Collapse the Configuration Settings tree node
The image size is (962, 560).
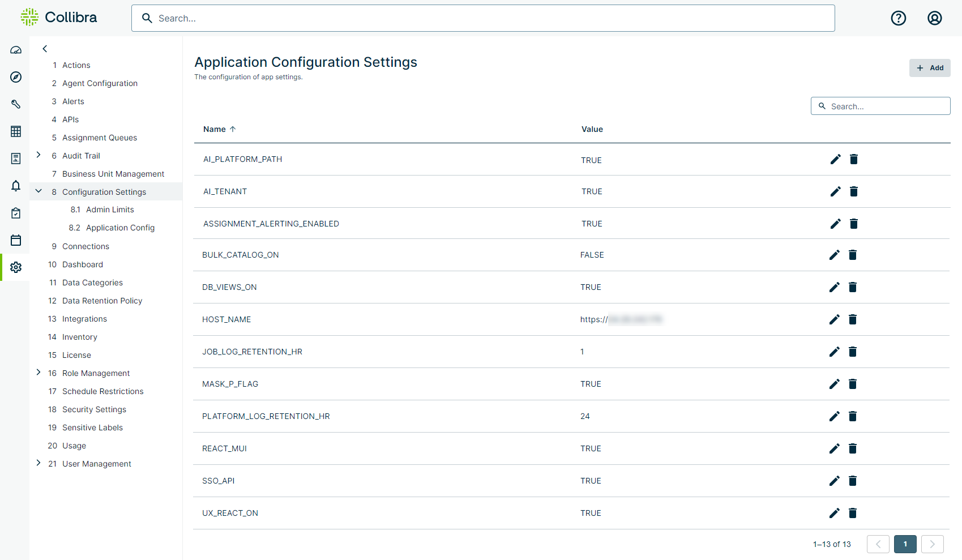tap(39, 191)
